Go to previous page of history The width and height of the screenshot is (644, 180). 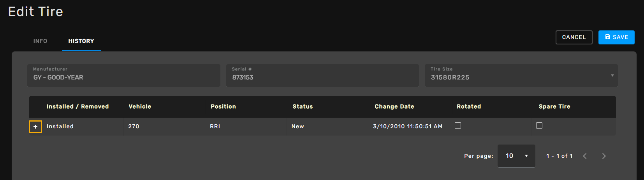pos(584,156)
